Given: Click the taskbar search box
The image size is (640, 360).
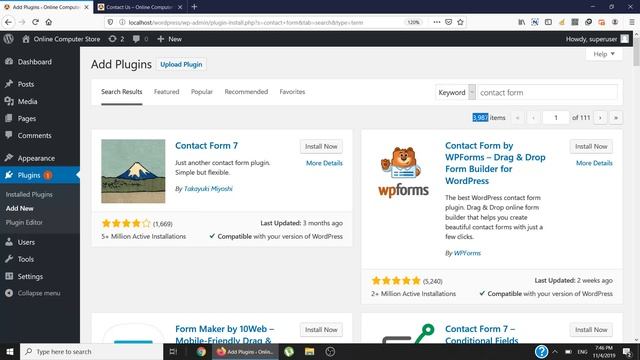Looking at the screenshot, I should pos(91,351).
